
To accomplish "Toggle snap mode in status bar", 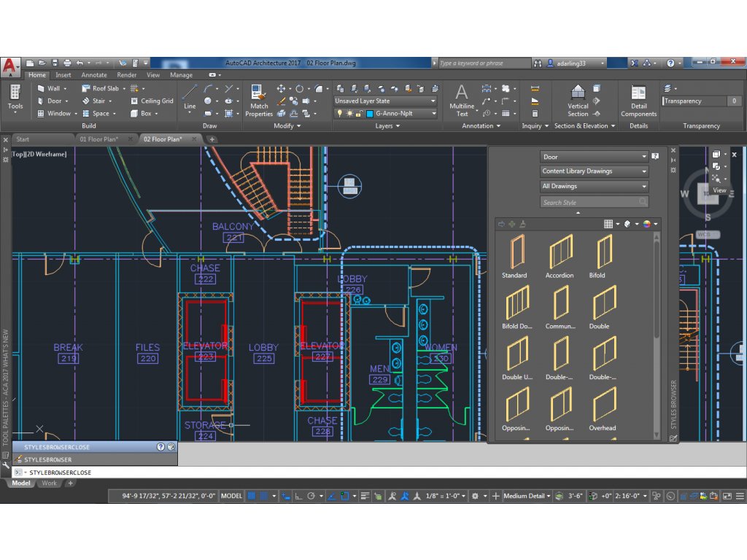I will pyautogui.click(x=263, y=496).
